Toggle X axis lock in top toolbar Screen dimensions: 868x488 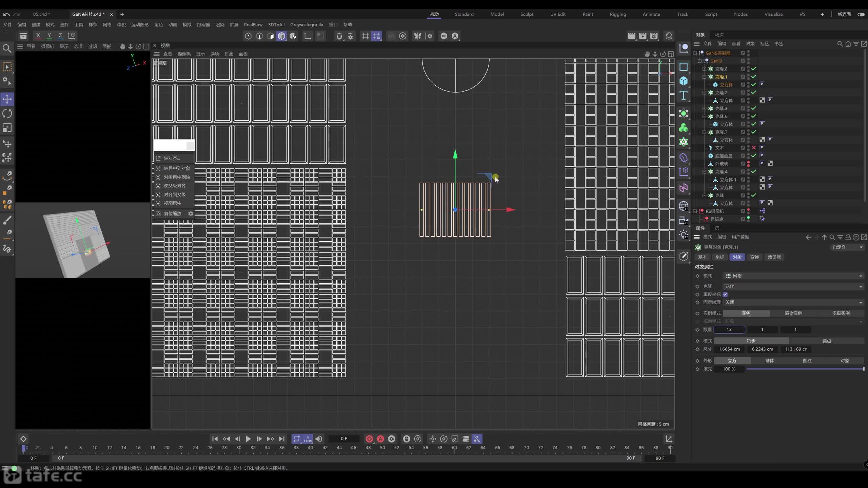(38, 36)
